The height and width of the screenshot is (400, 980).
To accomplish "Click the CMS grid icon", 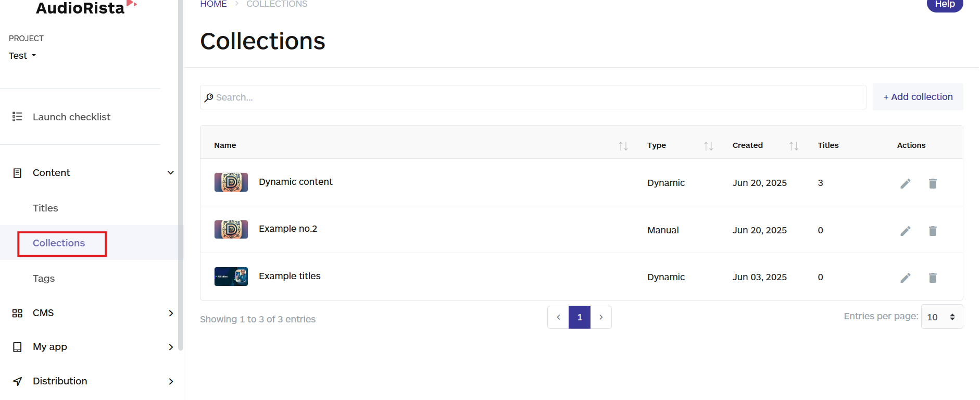I will [17, 313].
